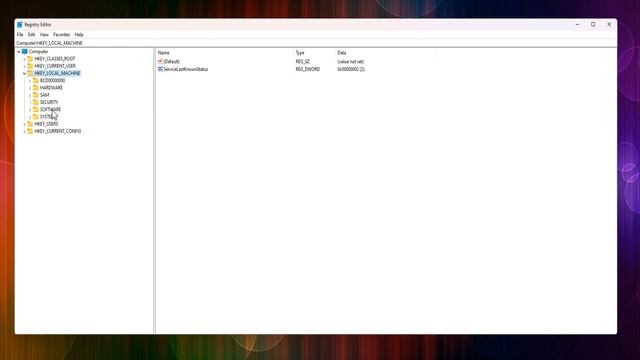
Task: Select the HKEY_LOCAL_MACHINE label
Action: (57, 73)
